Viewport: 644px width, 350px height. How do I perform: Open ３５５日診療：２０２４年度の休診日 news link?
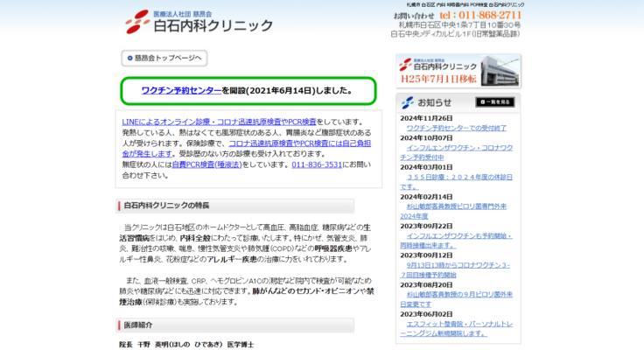[461, 177]
